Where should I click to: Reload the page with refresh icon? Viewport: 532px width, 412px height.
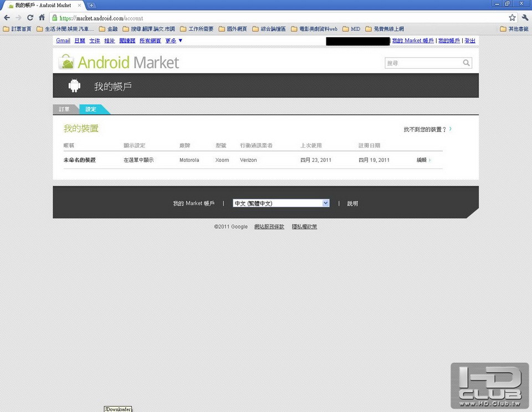tap(30, 18)
